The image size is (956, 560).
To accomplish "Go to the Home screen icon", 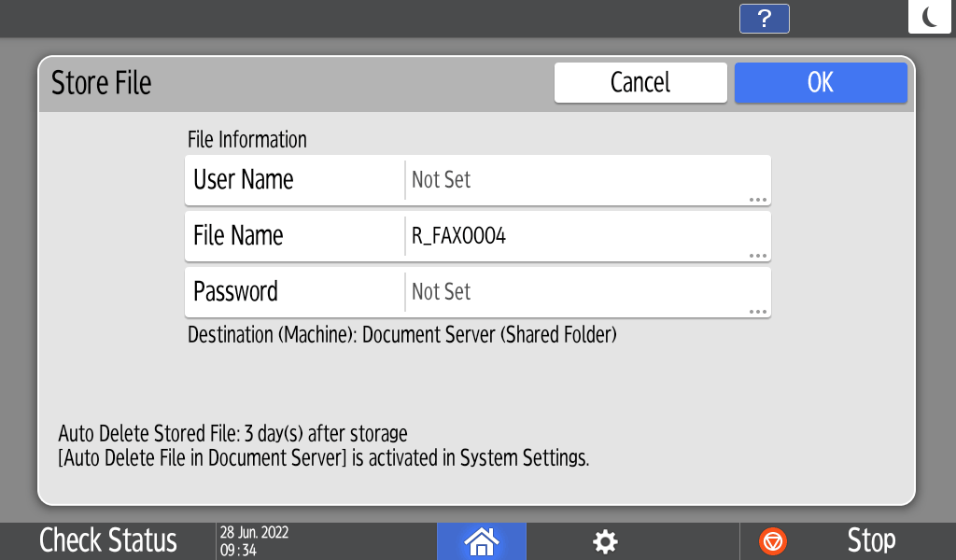I will 482,540.
